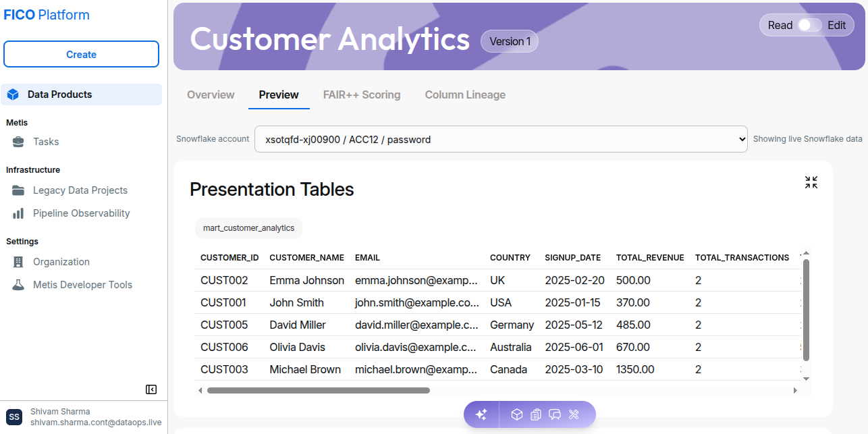The height and width of the screenshot is (434, 868).
Task: Click the Metis Developer Tools flask icon
Action: [19, 285]
